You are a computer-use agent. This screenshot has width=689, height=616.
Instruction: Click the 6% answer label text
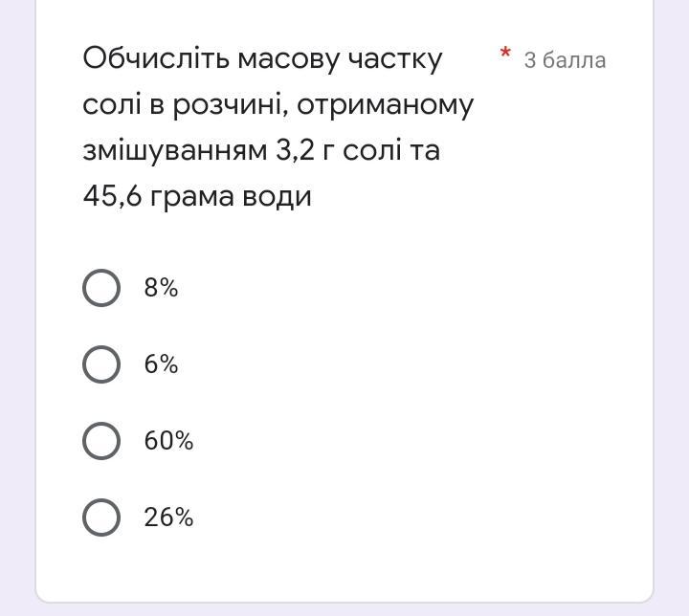161,364
